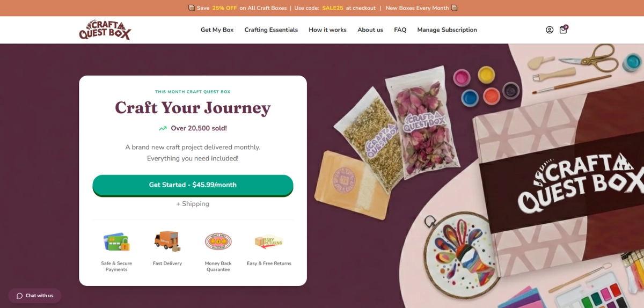Viewport: 644px width, 308px height.
Task: Click the SALE25 promo code text
Action: [333, 8]
